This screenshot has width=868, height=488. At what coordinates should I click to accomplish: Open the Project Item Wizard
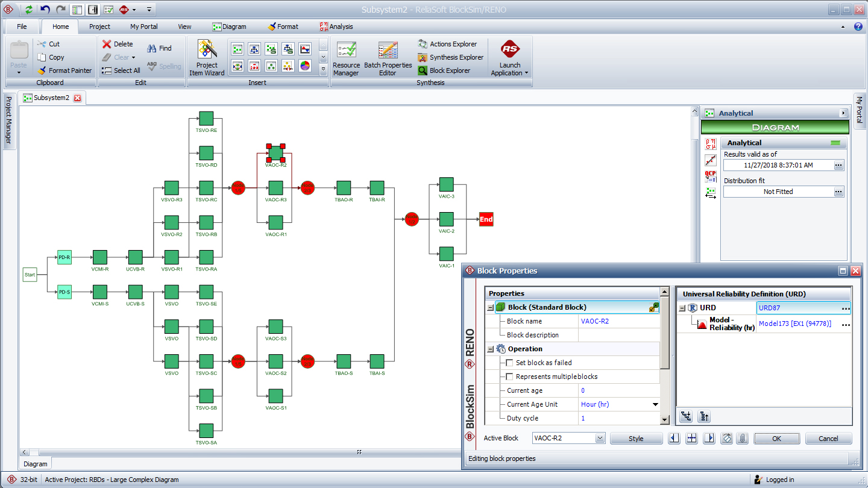tap(207, 58)
